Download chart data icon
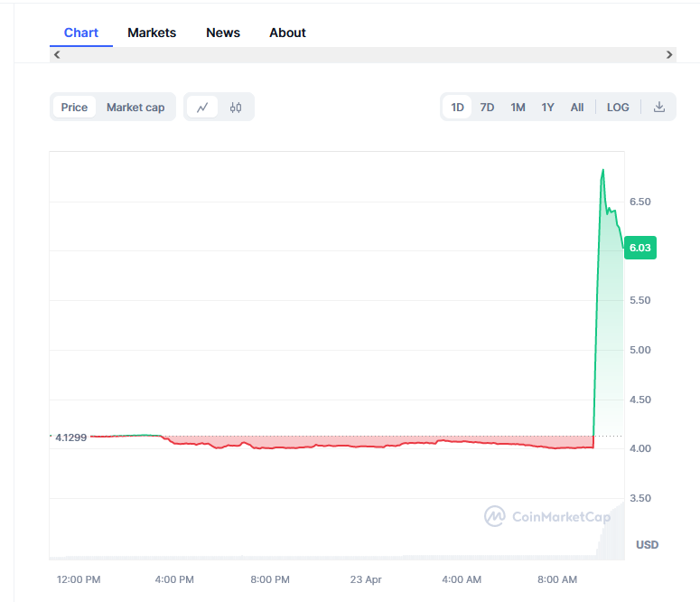This screenshot has width=700, height=602. click(659, 108)
